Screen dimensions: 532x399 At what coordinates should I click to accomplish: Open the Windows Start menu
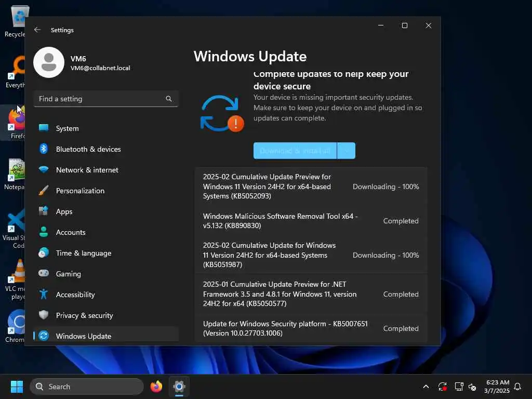click(x=17, y=387)
